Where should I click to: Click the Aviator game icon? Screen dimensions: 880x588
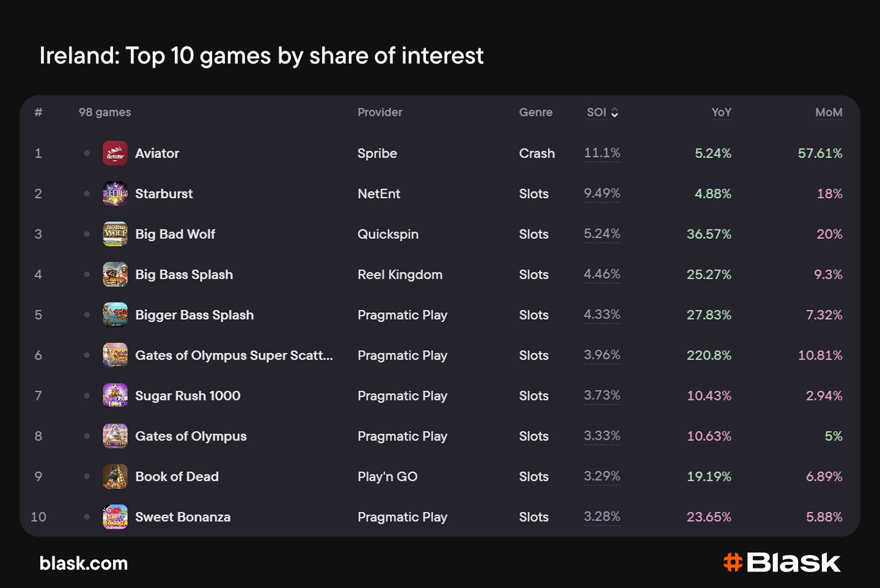tap(115, 153)
